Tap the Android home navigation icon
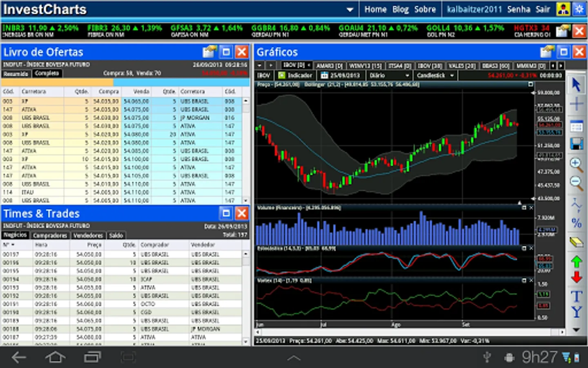The image size is (588, 368). [x=55, y=357]
